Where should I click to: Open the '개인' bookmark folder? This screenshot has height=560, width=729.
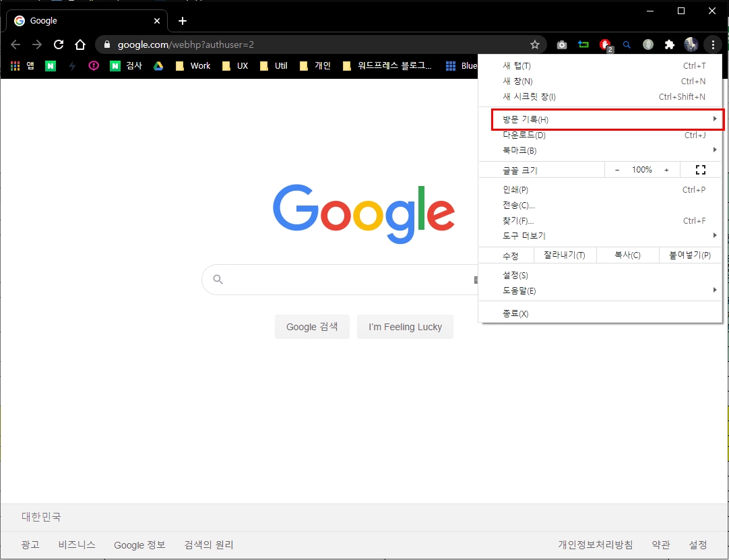point(315,65)
